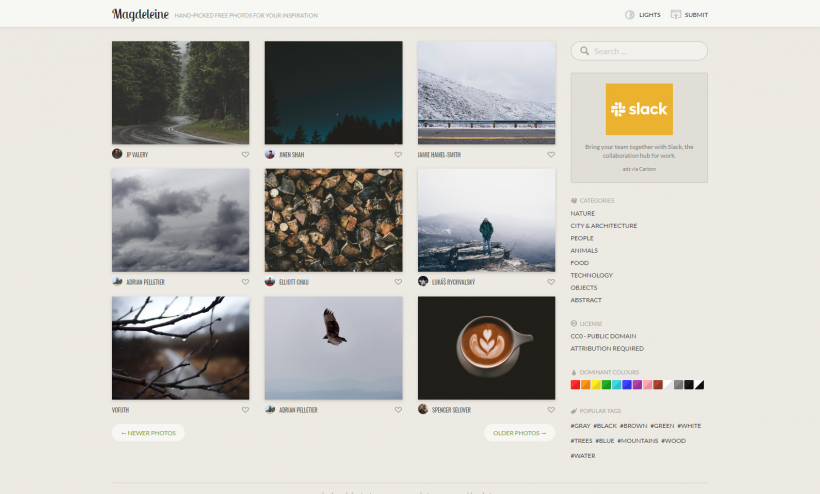Click Jinen Shah's avatar icon
Viewport: 820px width, 494px height.
[270, 154]
